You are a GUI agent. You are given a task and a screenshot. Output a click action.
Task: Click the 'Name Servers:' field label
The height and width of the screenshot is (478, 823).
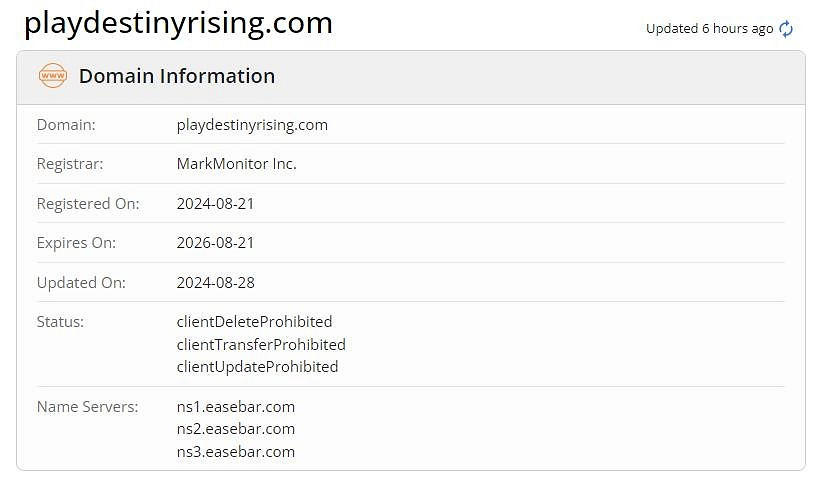(x=86, y=407)
